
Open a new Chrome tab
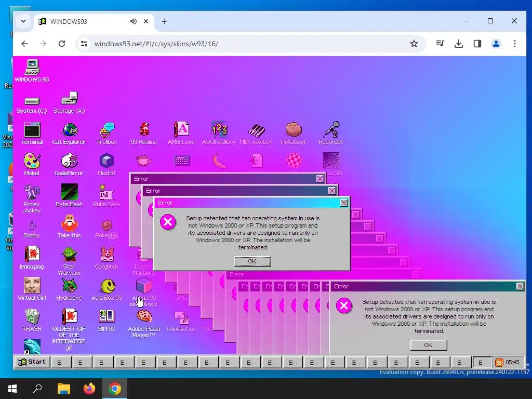165,21
